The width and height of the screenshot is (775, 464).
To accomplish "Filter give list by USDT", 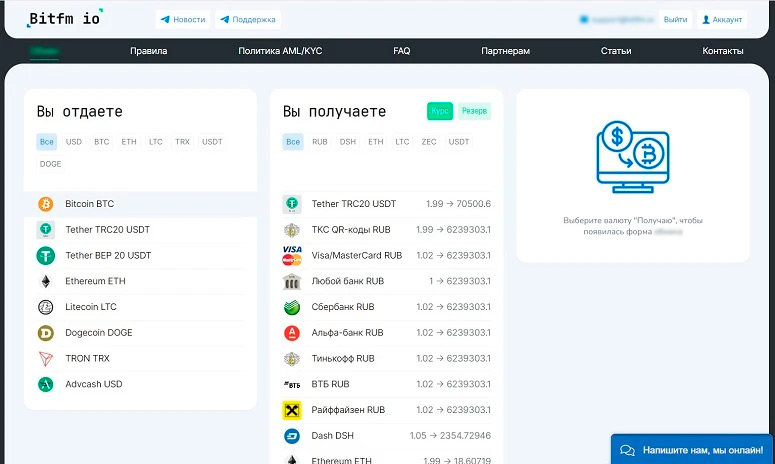I will tap(212, 142).
